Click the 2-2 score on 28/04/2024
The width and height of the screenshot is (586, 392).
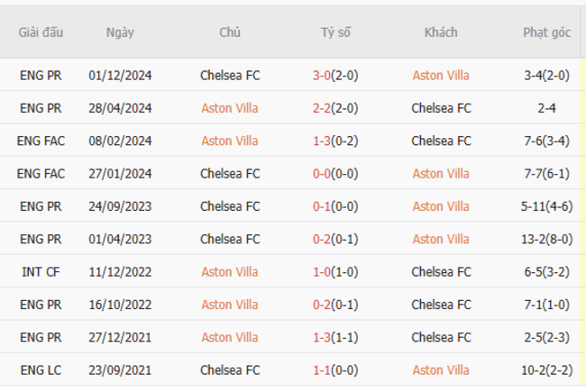click(323, 108)
